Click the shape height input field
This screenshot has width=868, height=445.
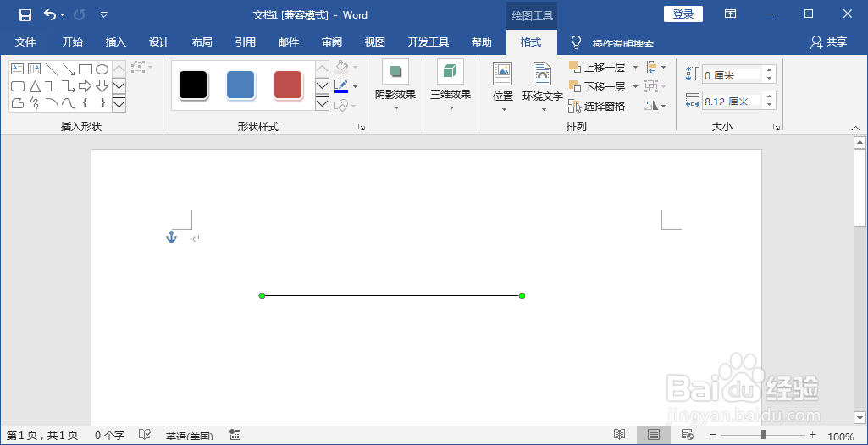732,74
